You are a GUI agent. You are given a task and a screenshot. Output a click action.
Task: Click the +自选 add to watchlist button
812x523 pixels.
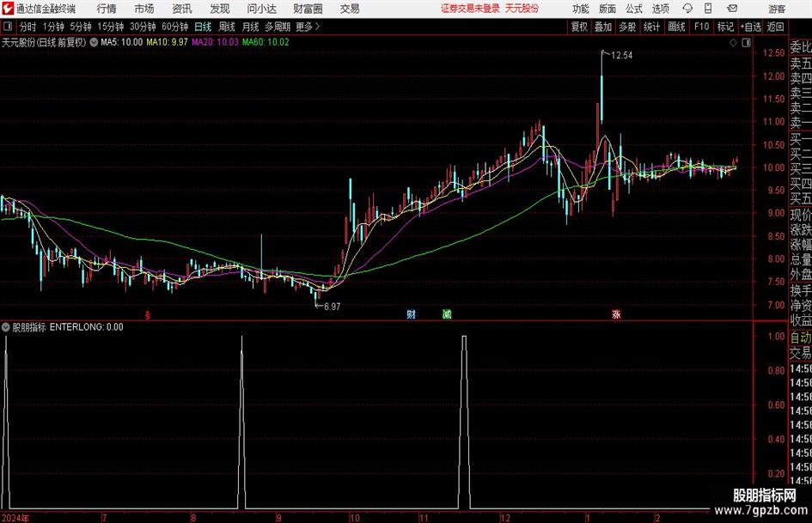(x=750, y=27)
